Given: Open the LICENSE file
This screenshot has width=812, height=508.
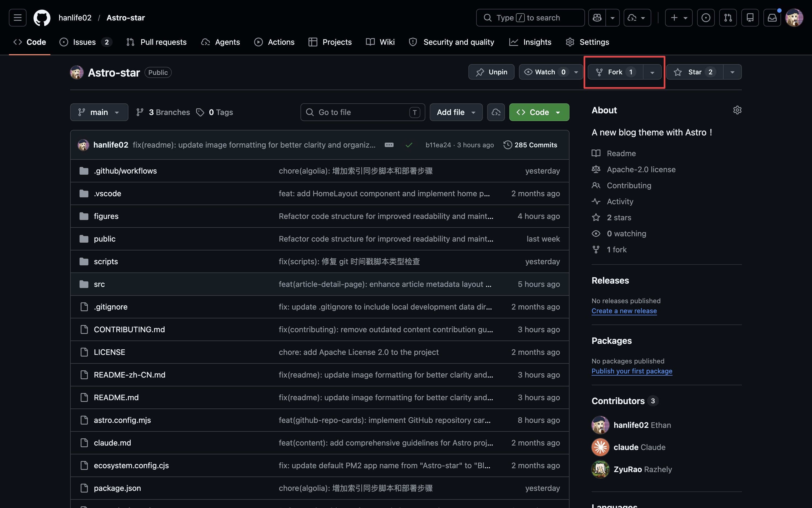Looking at the screenshot, I should (109, 352).
